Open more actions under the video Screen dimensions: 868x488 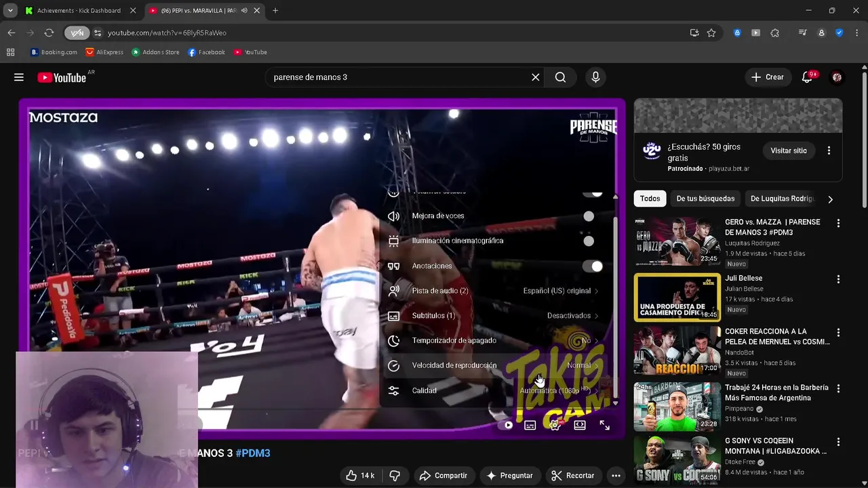[x=616, y=476]
